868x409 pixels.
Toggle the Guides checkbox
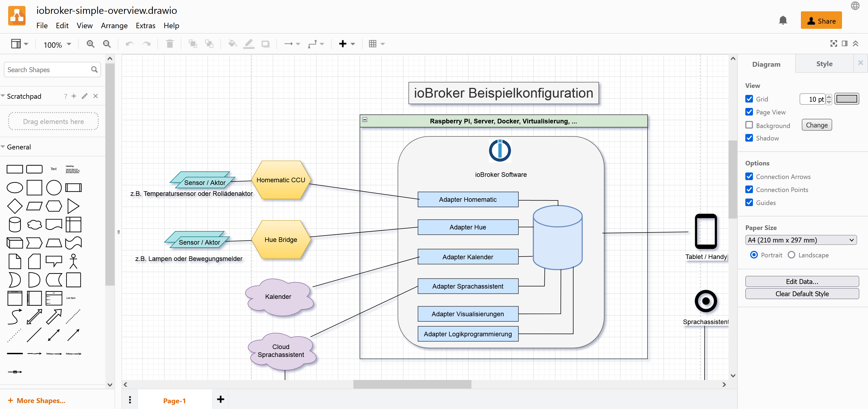click(x=749, y=202)
